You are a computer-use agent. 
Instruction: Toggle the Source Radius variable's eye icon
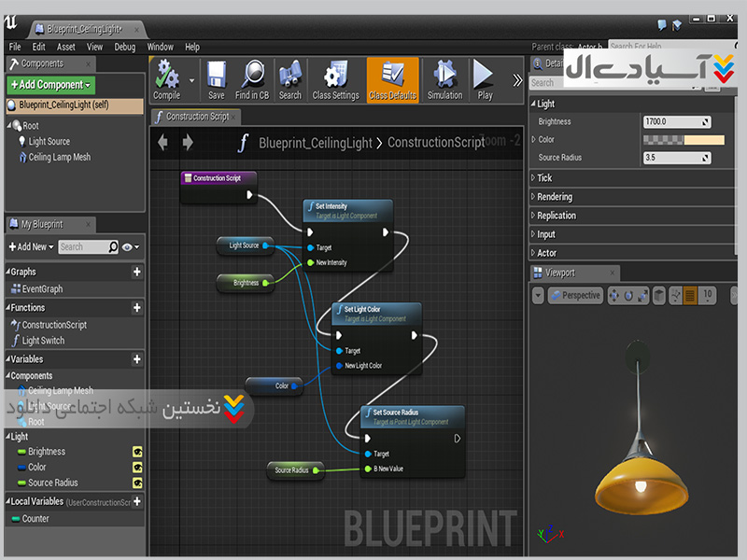click(137, 483)
